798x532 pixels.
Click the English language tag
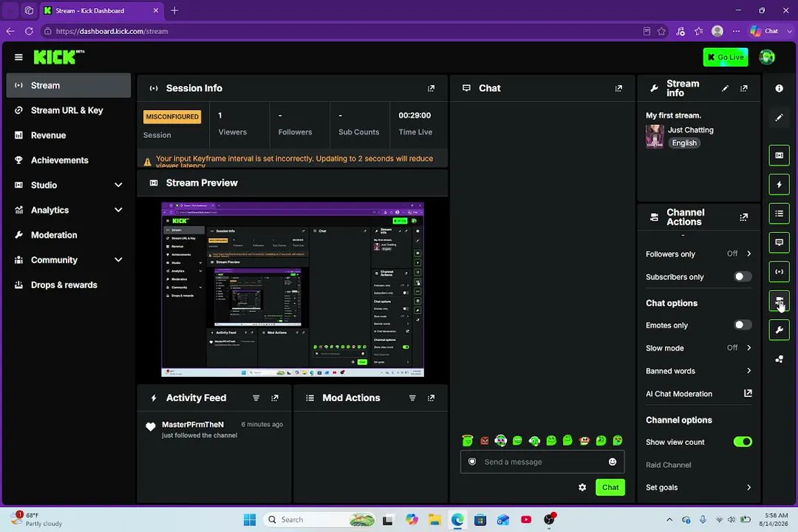683,143
